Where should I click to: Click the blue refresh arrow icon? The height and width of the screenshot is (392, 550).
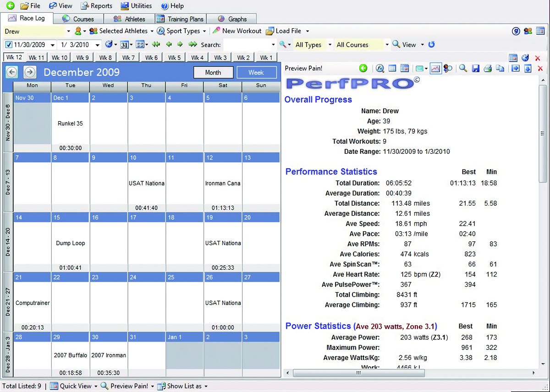click(431, 44)
